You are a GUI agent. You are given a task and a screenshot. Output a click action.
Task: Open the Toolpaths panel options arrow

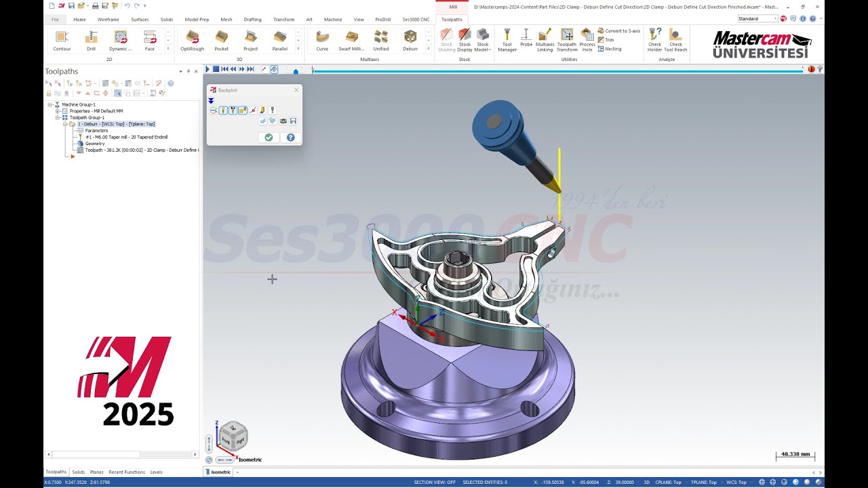coord(180,71)
